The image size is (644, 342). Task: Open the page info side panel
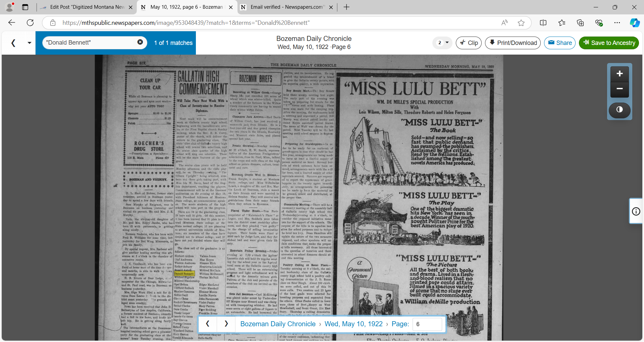click(636, 211)
